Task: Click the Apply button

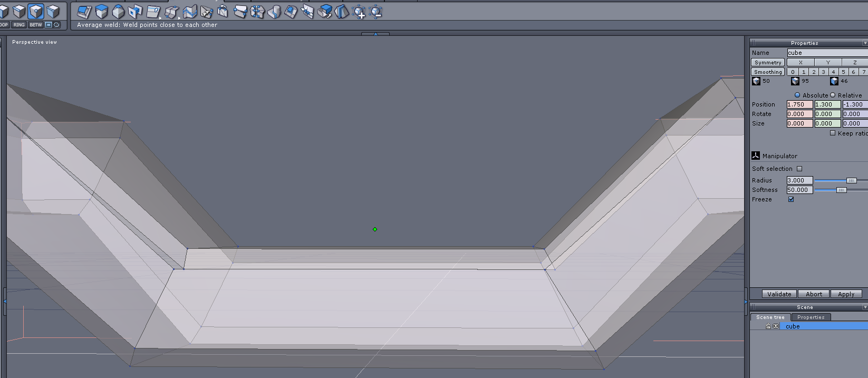Action: point(846,294)
